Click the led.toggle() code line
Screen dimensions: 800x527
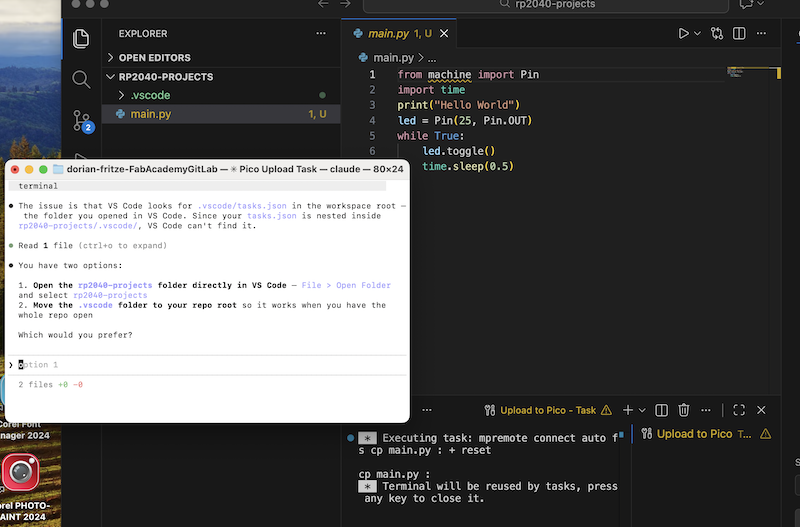(458, 151)
